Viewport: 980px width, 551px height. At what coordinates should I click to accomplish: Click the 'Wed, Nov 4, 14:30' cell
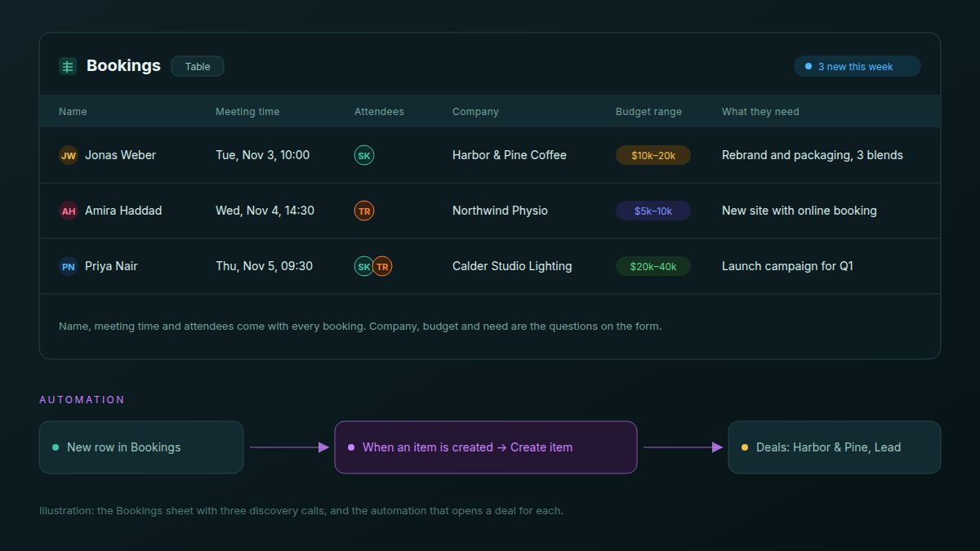(265, 211)
